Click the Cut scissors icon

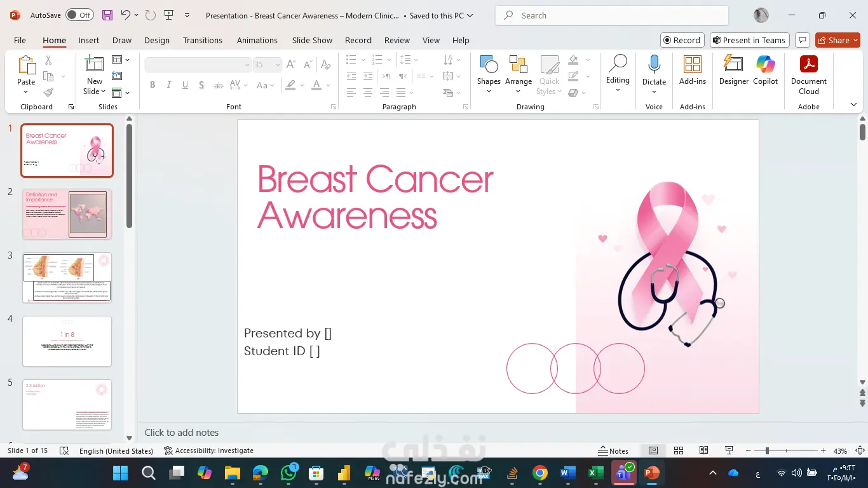[x=48, y=60]
